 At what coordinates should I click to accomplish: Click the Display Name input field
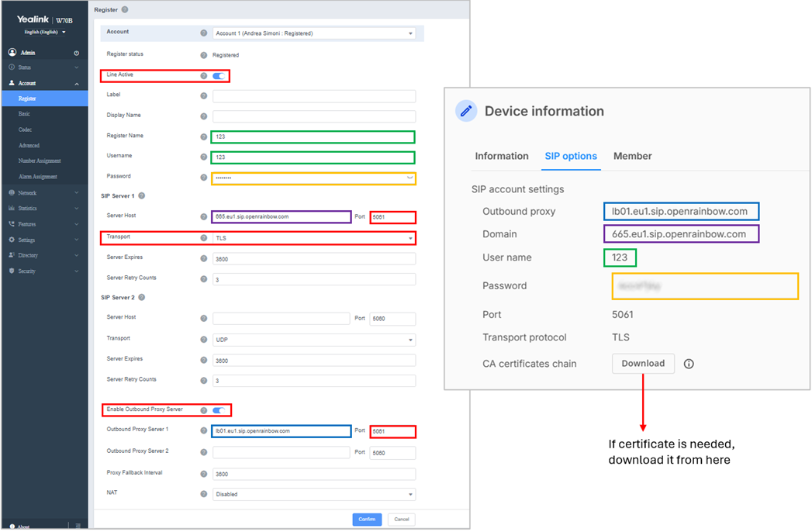coord(313,116)
